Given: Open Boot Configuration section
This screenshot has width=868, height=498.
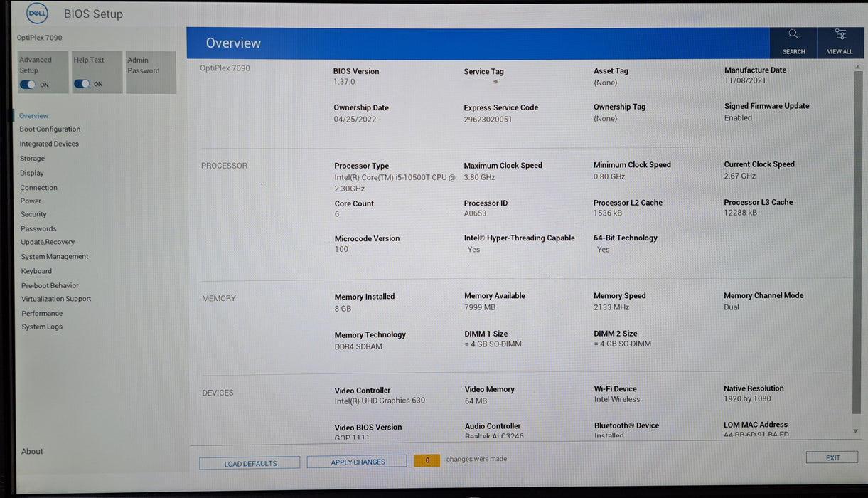Looking at the screenshot, I should [50, 129].
